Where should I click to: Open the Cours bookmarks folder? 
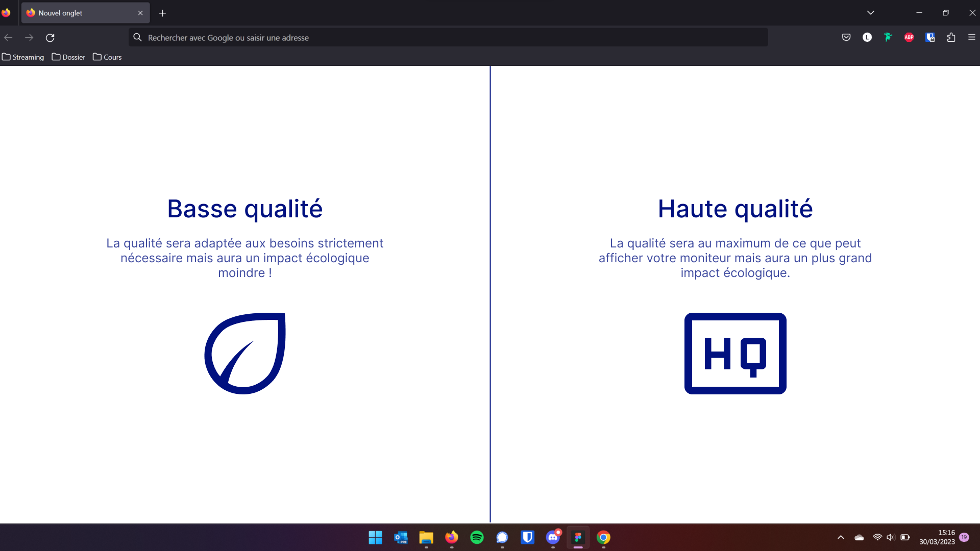[107, 57]
